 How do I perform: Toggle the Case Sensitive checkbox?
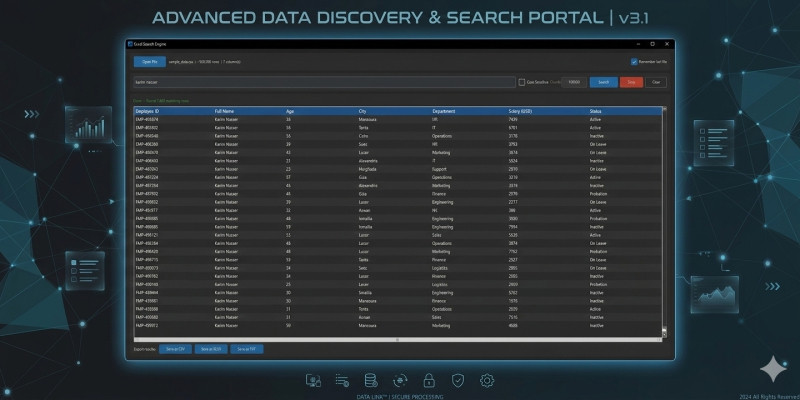coord(521,82)
